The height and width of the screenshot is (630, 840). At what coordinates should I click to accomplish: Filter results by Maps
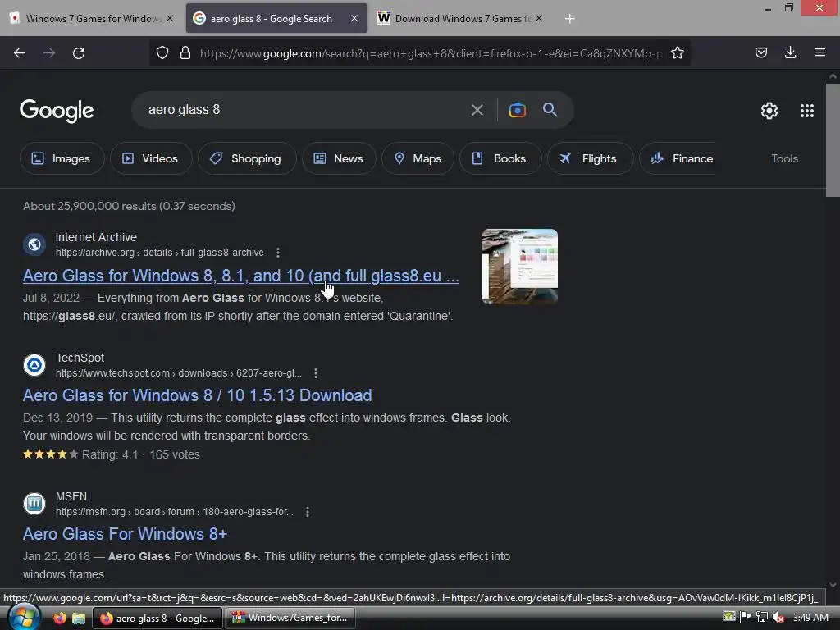[x=418, y=158]
